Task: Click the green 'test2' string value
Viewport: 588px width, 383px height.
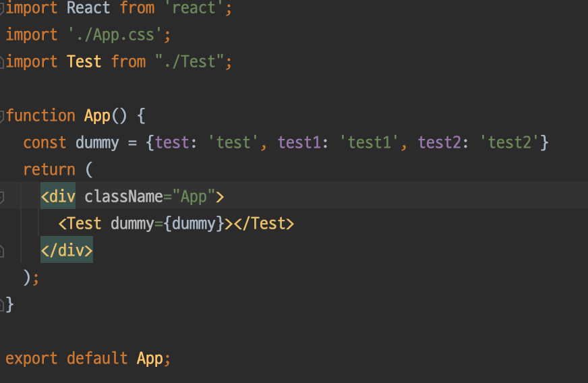Action: click(x=509, y=143)
